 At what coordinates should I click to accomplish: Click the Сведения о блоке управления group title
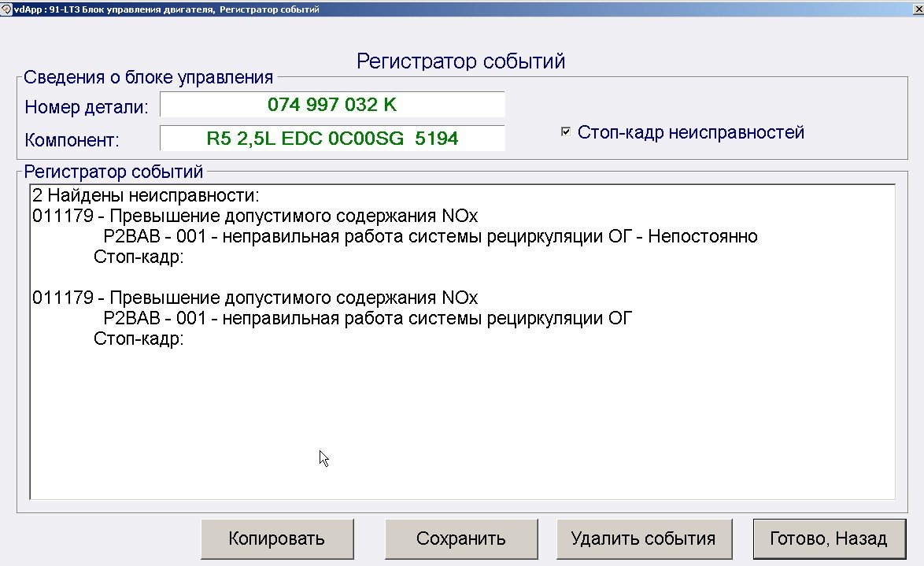pyautogui.click(x=149, y=77)
